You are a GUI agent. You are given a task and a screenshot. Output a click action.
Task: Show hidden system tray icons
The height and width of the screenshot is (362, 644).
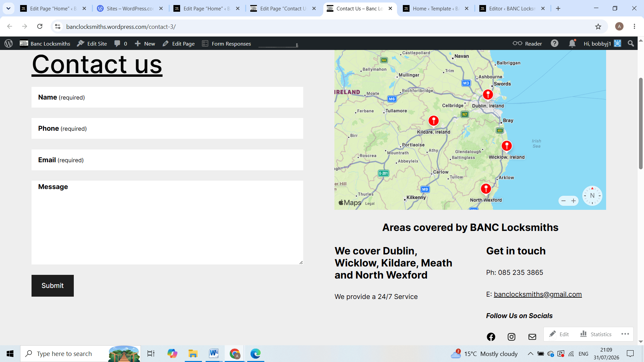[530, 354]
